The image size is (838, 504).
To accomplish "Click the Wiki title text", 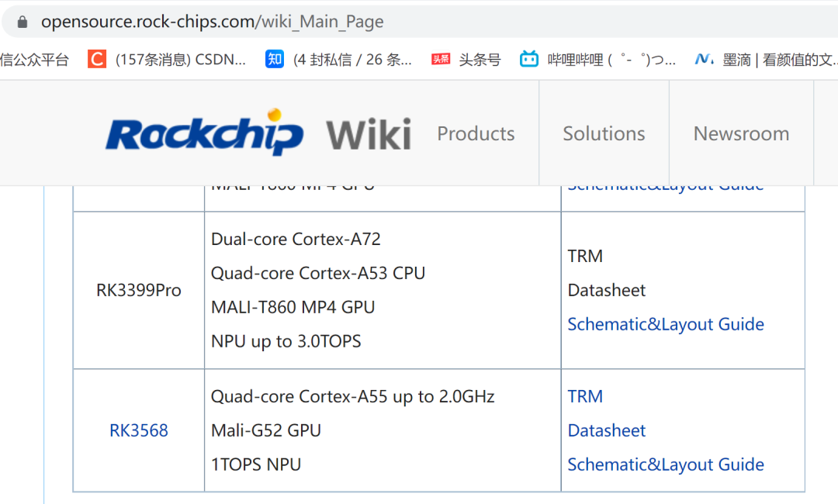I will 369,135.
